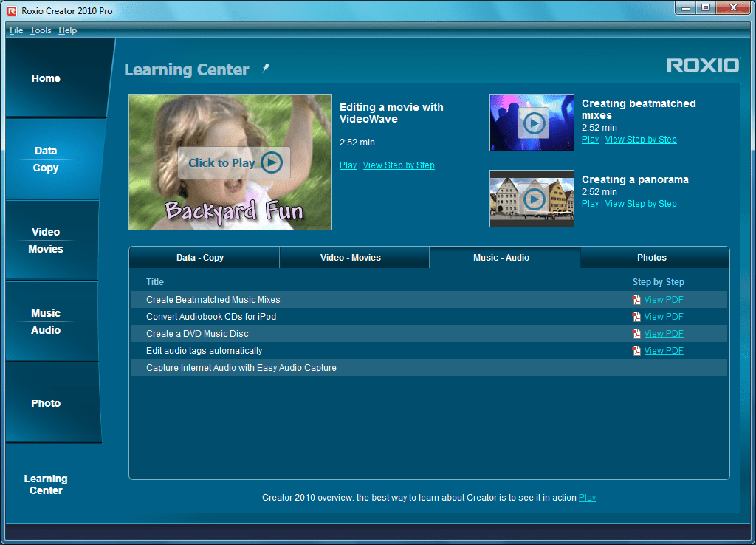Click the PDF icon for Edit audio tags automatically
The width and height of the screenshot is (756, 545).
pos(636,351)
